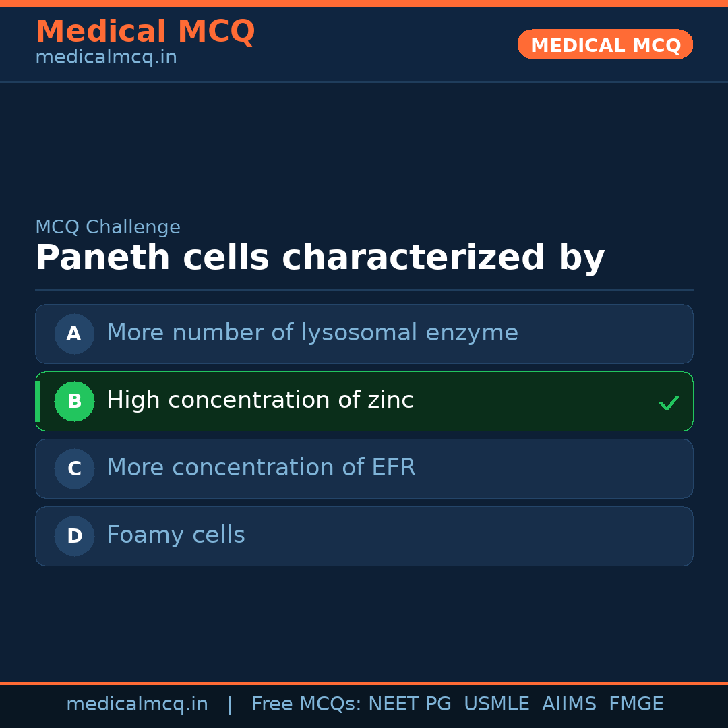The image size is (728, 728).
Task: Pick the 'Foamy cells' option
Action: point(176,535)
